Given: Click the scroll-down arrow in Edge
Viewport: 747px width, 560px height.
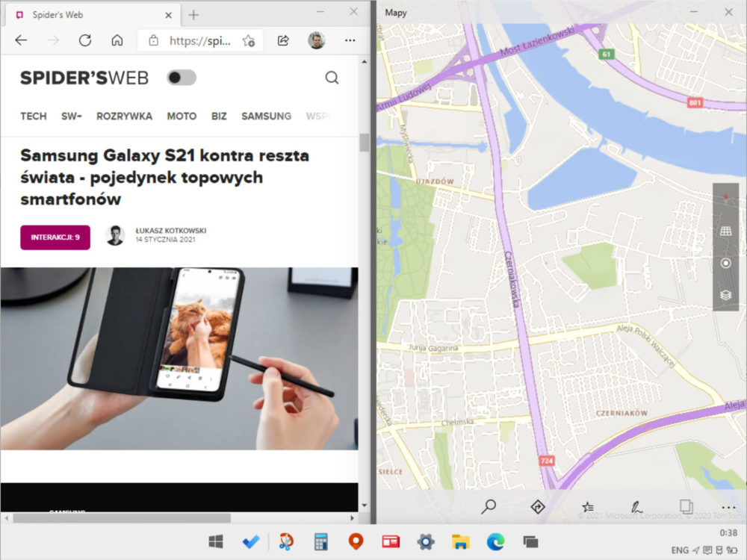Looking at the screenshot, I should pos(365,505).
